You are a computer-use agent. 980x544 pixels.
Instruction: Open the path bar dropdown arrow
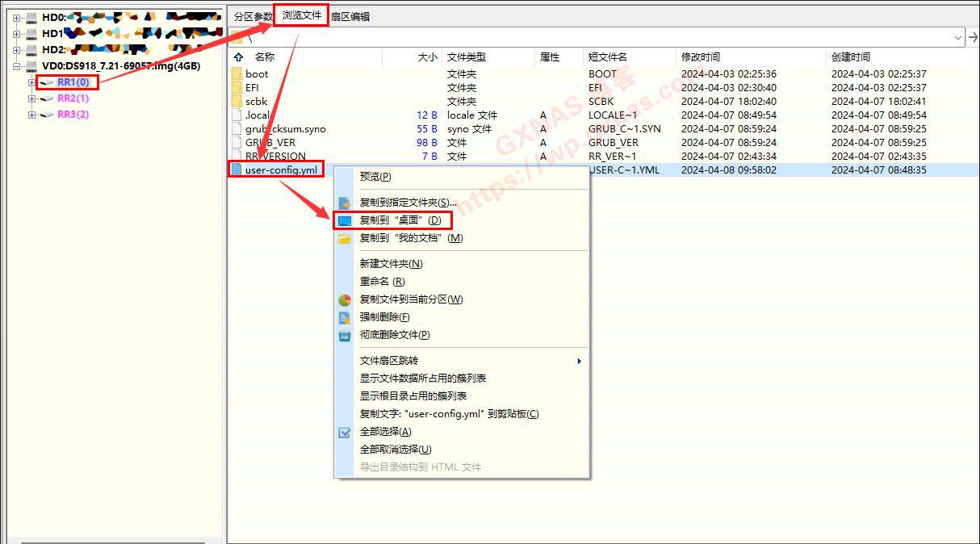pos(958,37)
